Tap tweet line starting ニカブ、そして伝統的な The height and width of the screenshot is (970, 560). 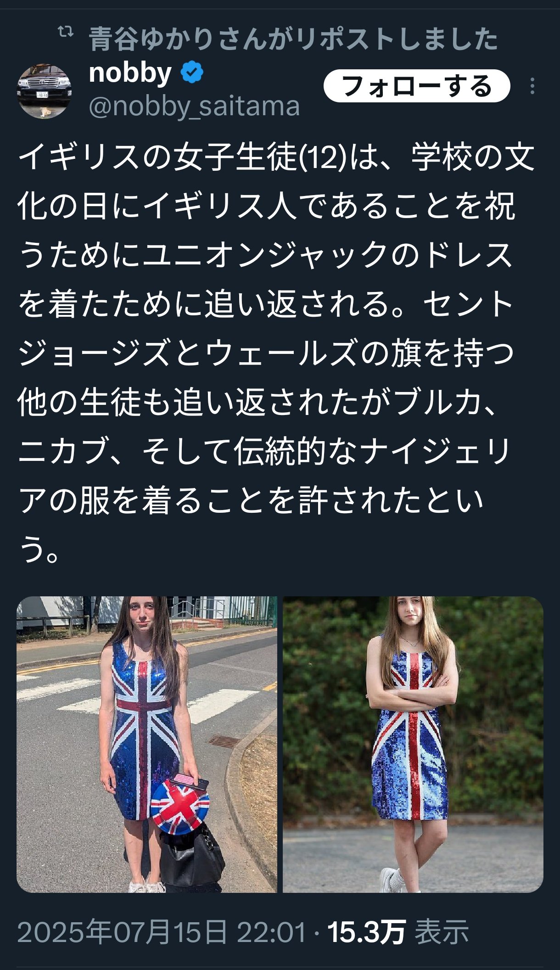click(264, 451)
